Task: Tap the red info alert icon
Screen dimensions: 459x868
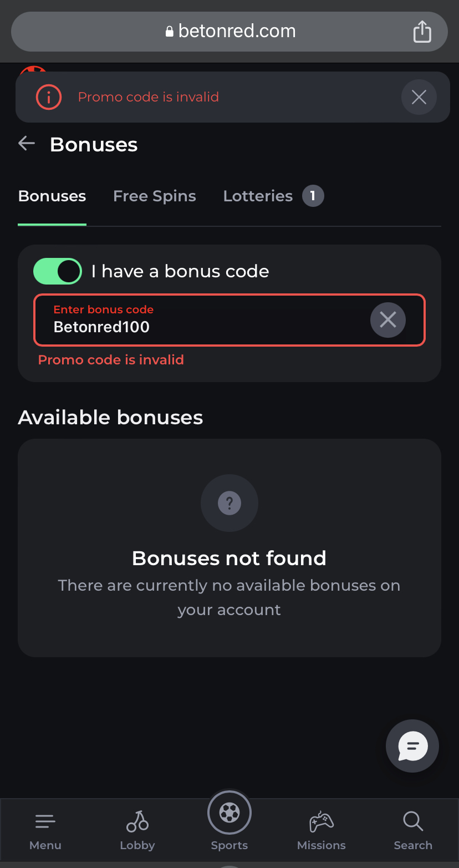Action: 48,97
